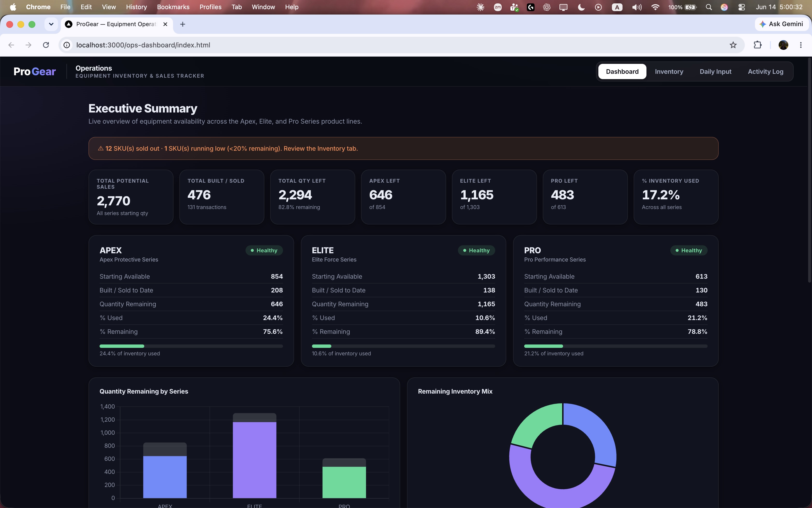Open the Chrome extensions menu

(x=758, y=45)
